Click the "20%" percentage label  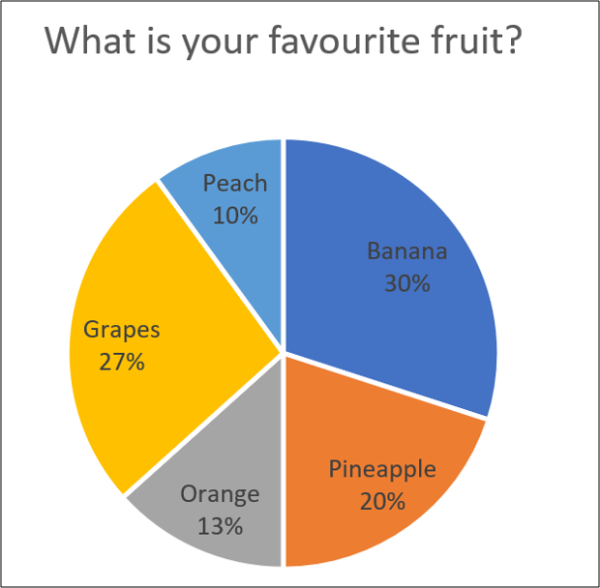click(x=381, y=501)
